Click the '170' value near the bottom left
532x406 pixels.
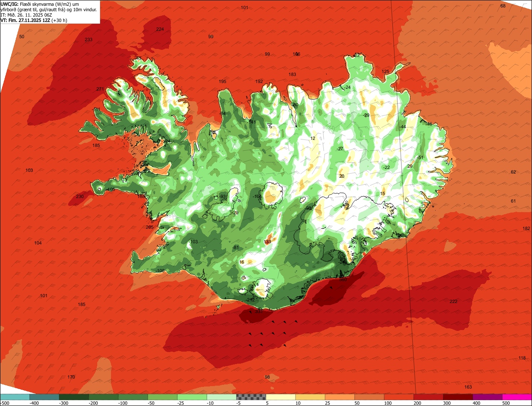[71, 377]
